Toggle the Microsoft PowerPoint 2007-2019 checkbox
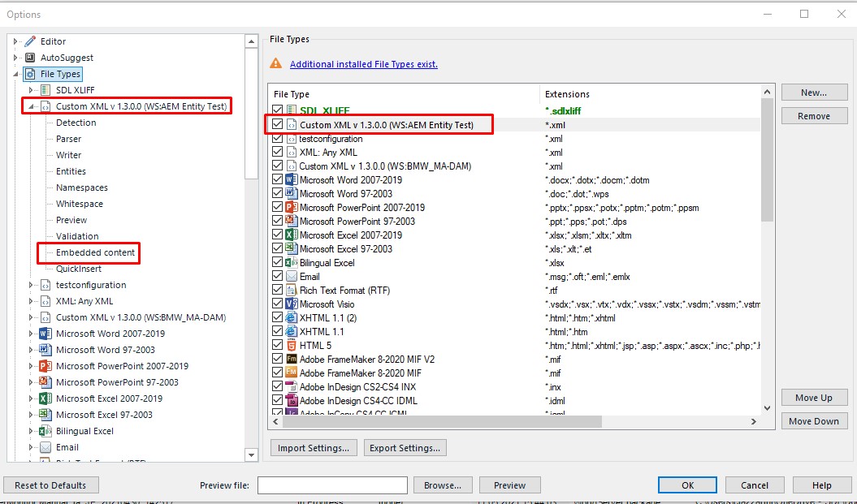The image size is (857, 504). point(278,208)
